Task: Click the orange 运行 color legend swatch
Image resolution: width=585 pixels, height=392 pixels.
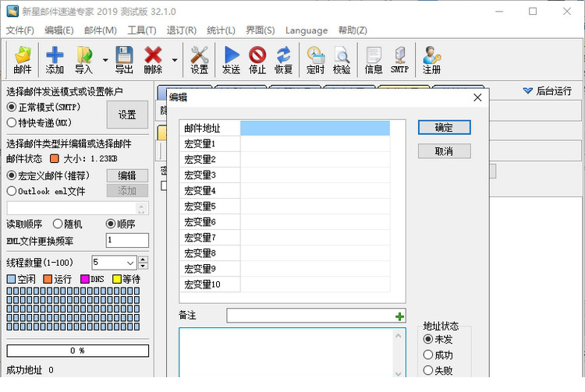Action: 48,279
